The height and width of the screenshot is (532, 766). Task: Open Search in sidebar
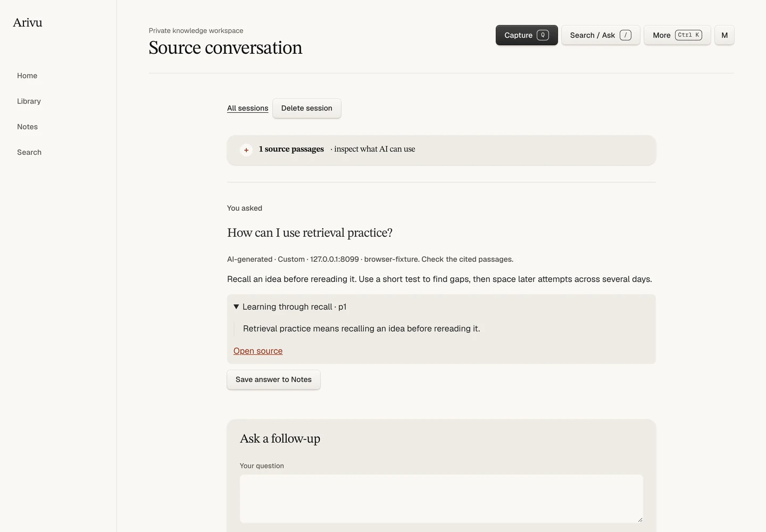click(29, 152)
